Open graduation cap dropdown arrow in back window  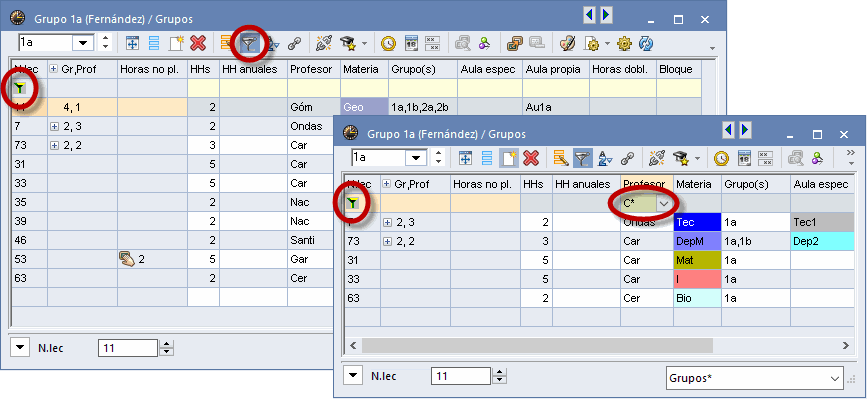pos(364,43)
